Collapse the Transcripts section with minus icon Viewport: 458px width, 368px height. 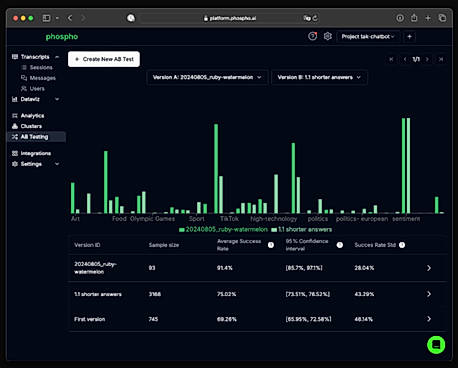57,57
